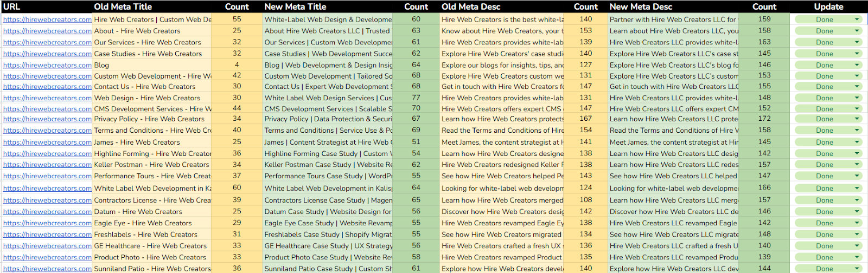This screenshot has height=273, width=868.
Task: Select the cell with count 172
Action: coord(764,119)
